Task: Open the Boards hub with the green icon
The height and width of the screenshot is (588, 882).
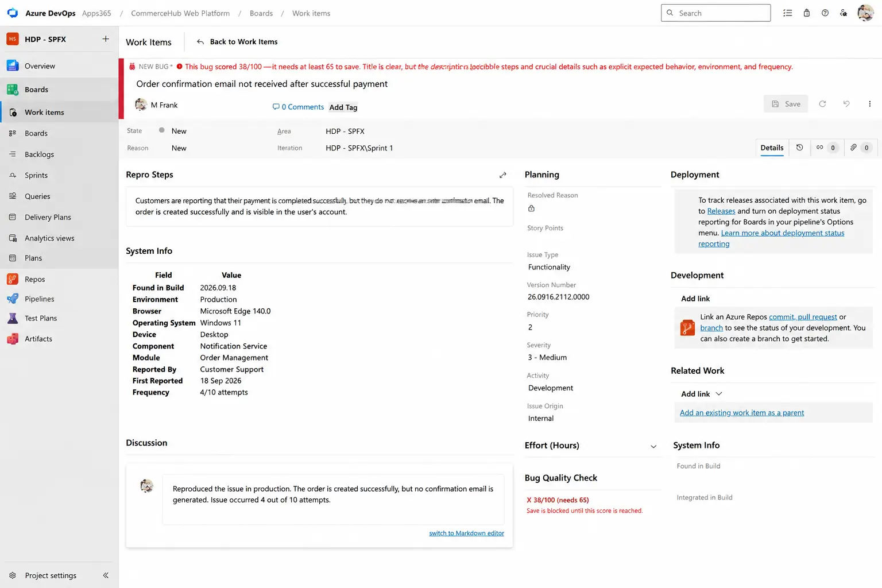Action: click(59, 90)
